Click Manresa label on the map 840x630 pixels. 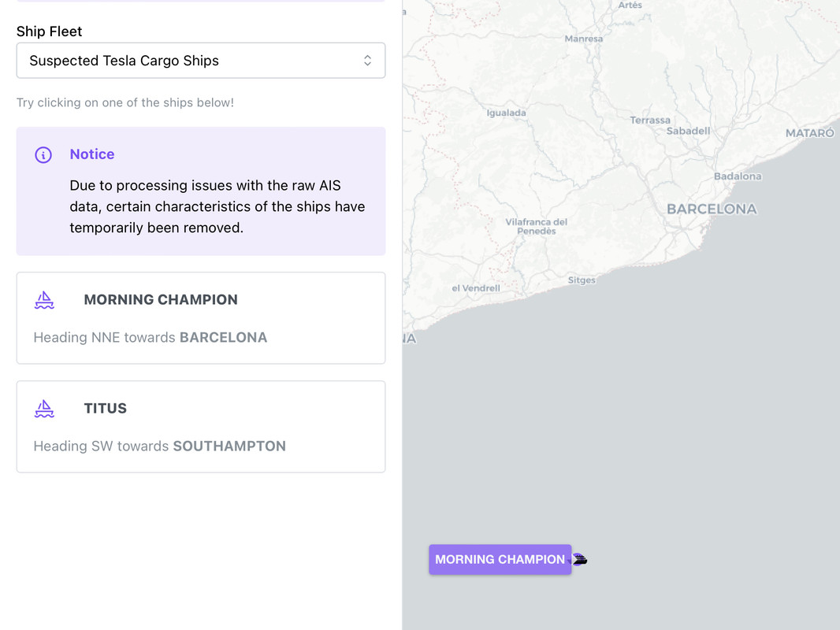(x=583, y=39)
